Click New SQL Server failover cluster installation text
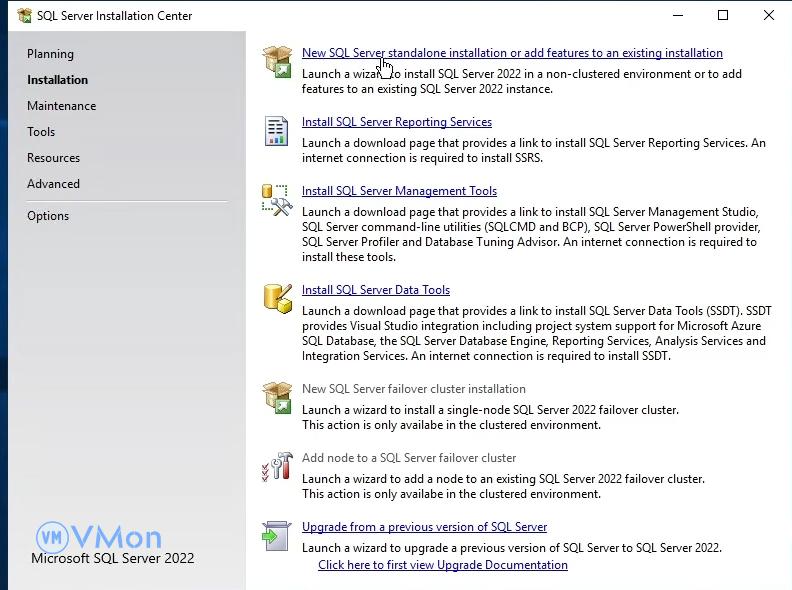792x590 pixels. click(414, 389)
